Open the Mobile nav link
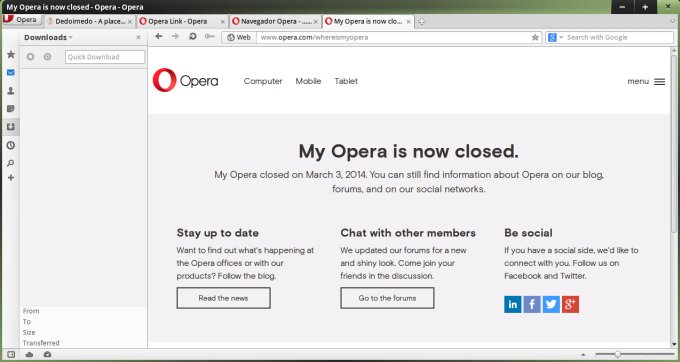Image resolution: width=680 pixels, height=362 pixels. (x=308, y=81)
